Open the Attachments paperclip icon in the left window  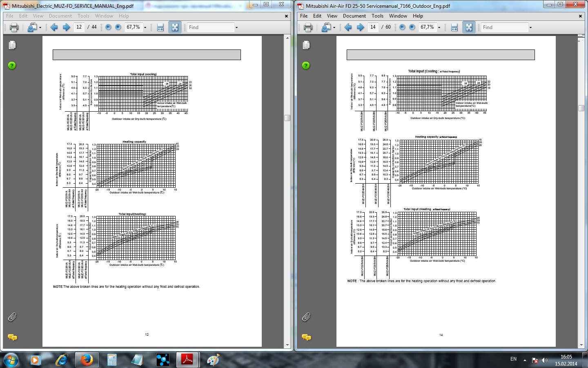point(12,317)
